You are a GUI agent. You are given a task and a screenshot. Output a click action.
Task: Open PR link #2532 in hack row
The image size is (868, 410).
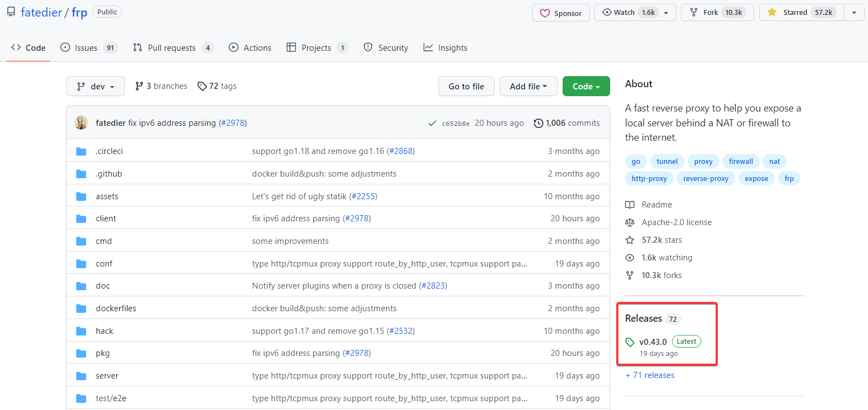pyautogui.click(x=401, y=331)
